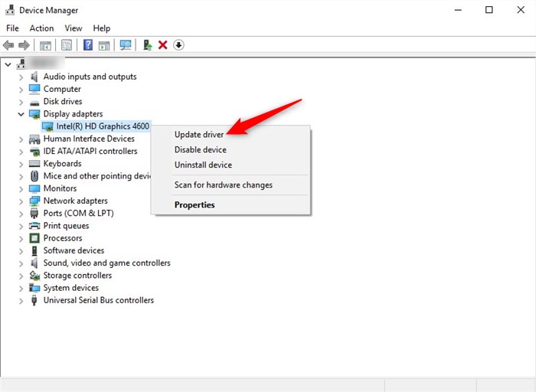Click the Display adapters category icon
Image resolution: width=536 pixels, height=392 pixels.
point(34,114)
